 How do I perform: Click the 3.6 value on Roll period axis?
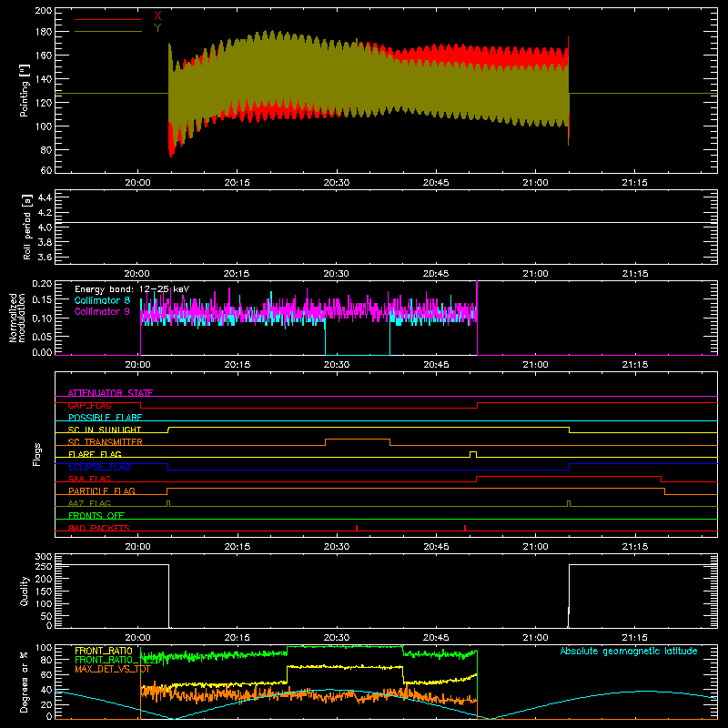click(x=45, y=257)
